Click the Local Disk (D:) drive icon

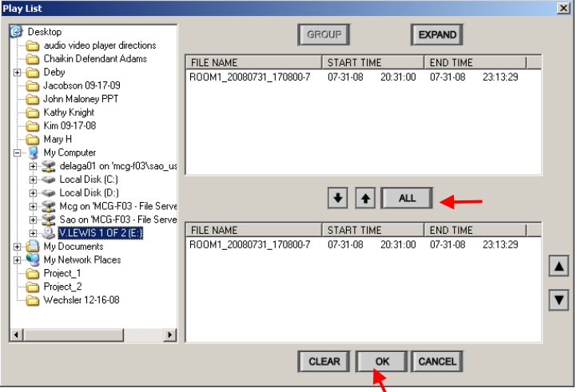pyautogui.click(x=48, y=193)
